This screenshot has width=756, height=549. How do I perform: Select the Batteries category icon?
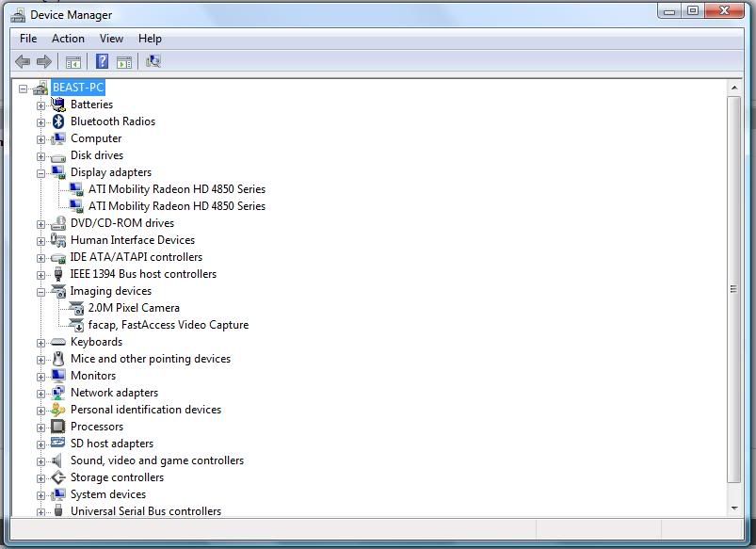pyautogui.click(x=58, y=105)
